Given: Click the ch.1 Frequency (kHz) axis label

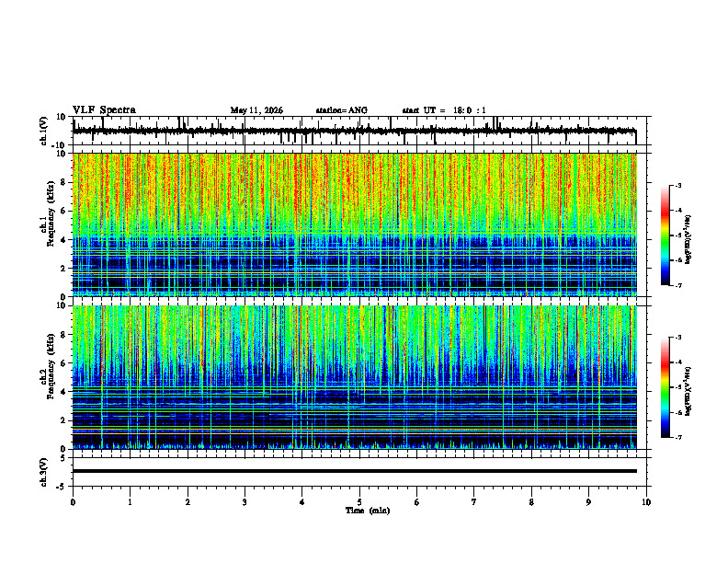Looking at the screenshot, I should coord(47,213).
